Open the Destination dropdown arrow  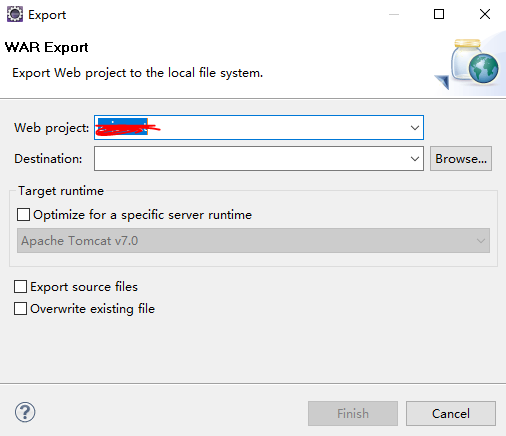415,159
